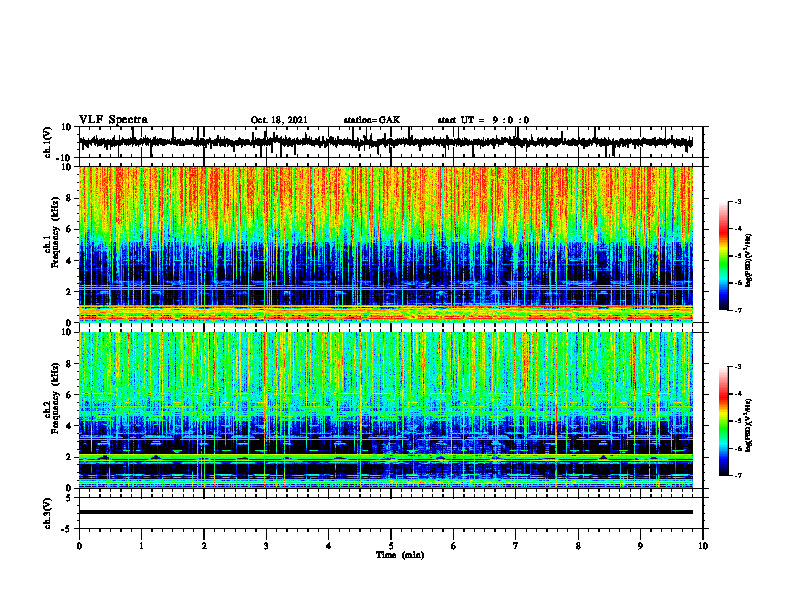Select the date text "Oct. 18, 2021"
This screenshot has height=612, width=792.
click(279, 120)
